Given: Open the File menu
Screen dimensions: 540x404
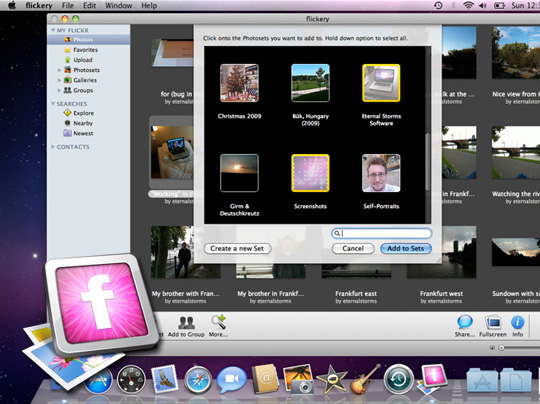Looking at the screenshot, I should click(x=68, y=6).
